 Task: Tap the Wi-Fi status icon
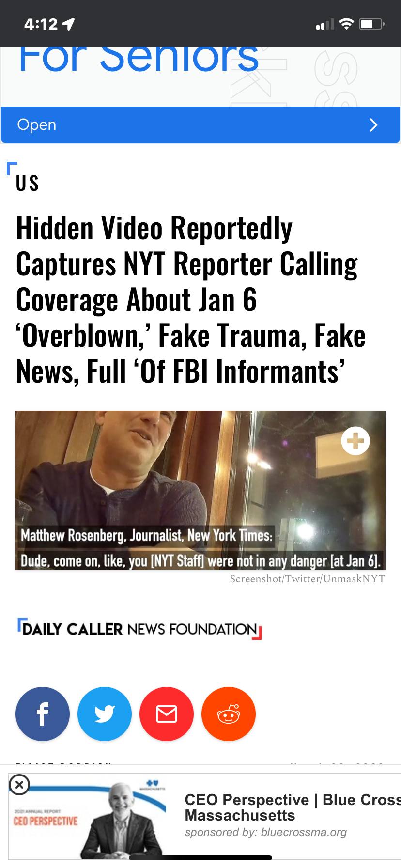pos(346,24)
